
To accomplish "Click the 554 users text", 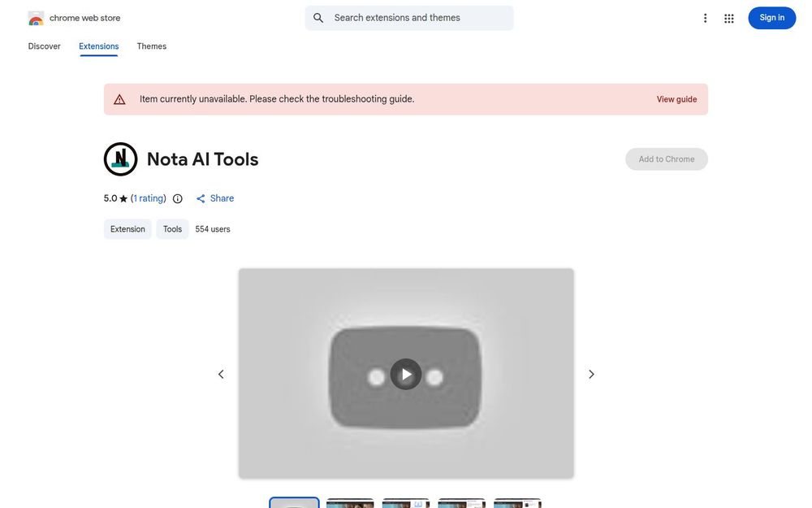I will coord(213,229).
